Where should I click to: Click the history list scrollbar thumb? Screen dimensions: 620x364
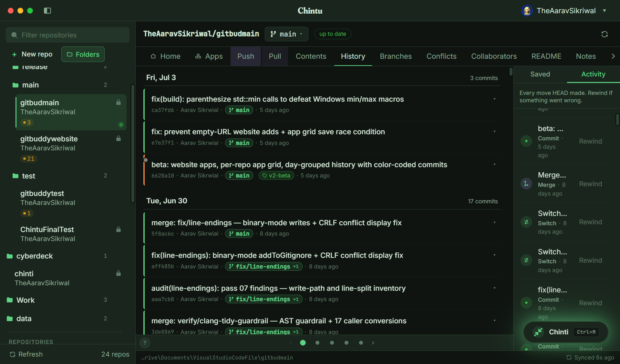(511, 71)
